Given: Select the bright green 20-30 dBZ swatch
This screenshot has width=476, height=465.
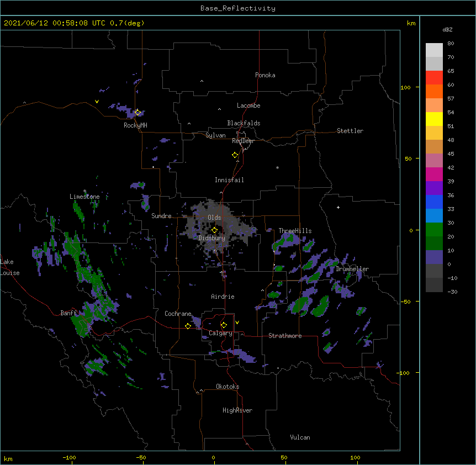Looking at the screenshot, I should (x=434, y=230).
